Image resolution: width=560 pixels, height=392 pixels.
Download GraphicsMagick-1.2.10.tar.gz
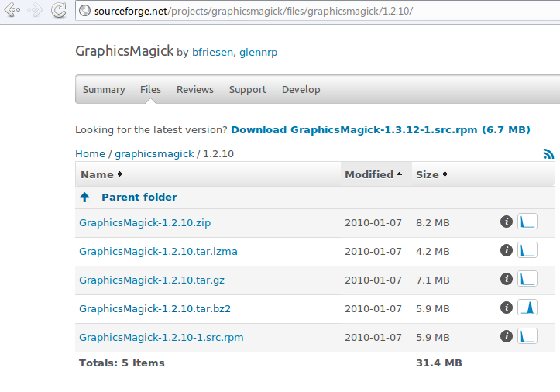click(x=152, y=280)
